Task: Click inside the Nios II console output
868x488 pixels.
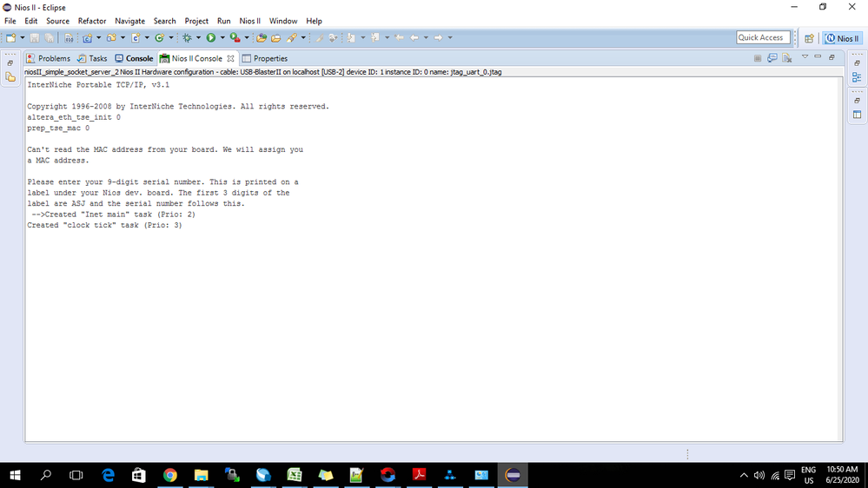Action: (x=434, y=259)
